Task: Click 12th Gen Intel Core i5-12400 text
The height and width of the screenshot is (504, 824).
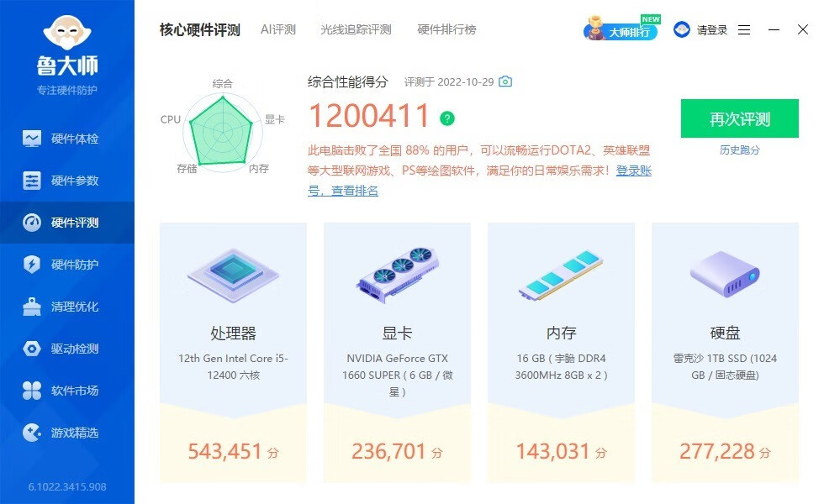Action: click(x=234, y=366)
